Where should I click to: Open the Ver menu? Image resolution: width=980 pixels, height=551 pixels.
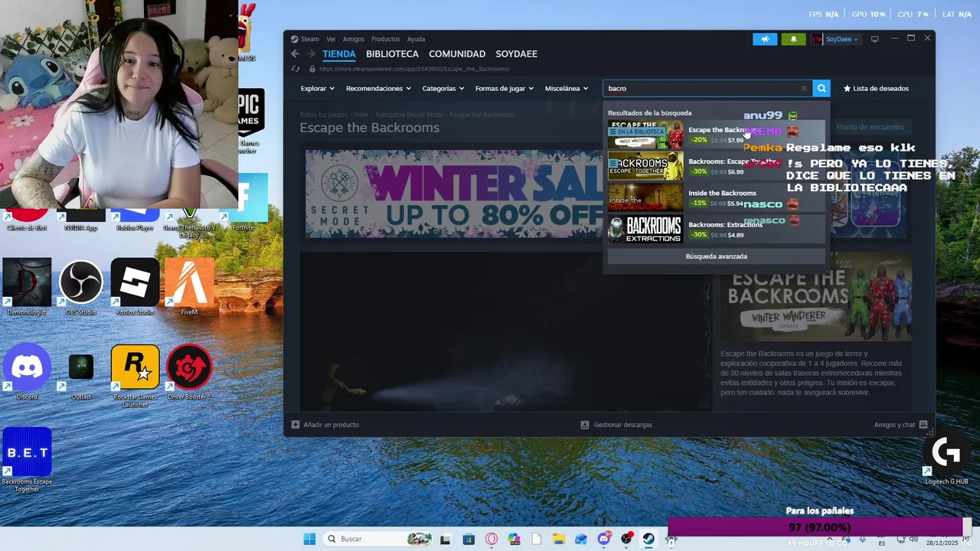pyautogui.click(x=331, y=39)
